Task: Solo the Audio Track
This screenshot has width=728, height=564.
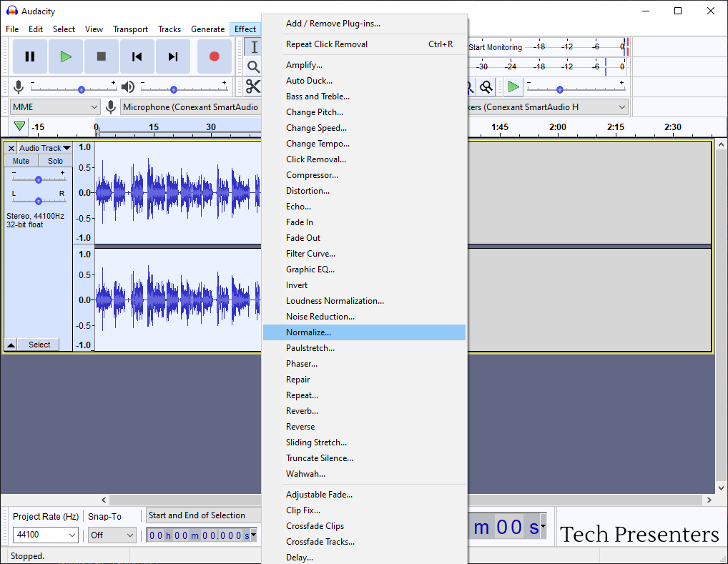Action: pyautogui.click(x=55, y=161)
